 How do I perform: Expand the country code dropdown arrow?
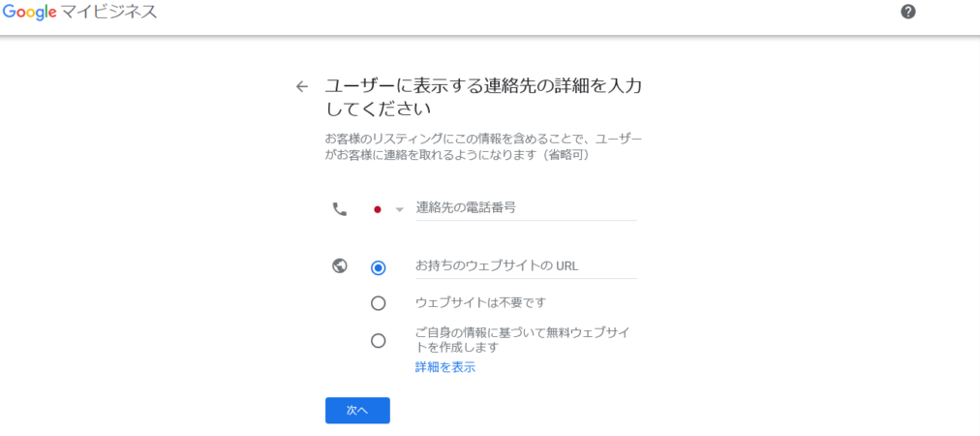pyautogui.click(x=400, y=209)
